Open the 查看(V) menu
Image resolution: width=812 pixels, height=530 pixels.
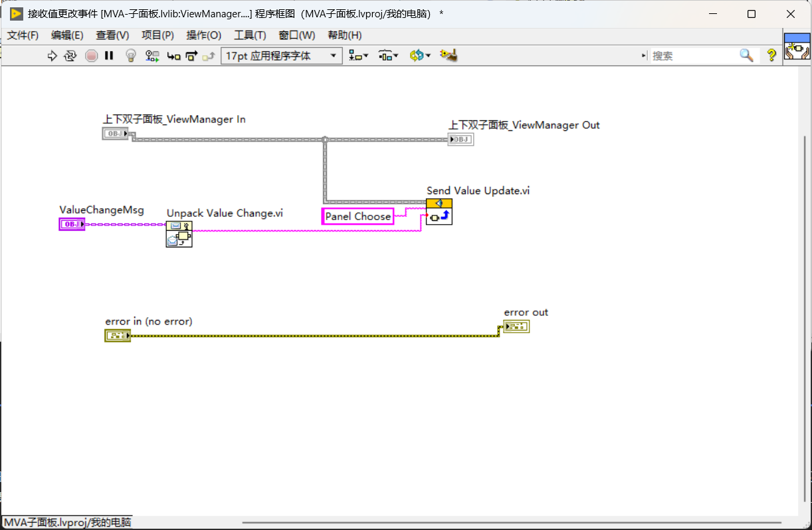[112, 35]
